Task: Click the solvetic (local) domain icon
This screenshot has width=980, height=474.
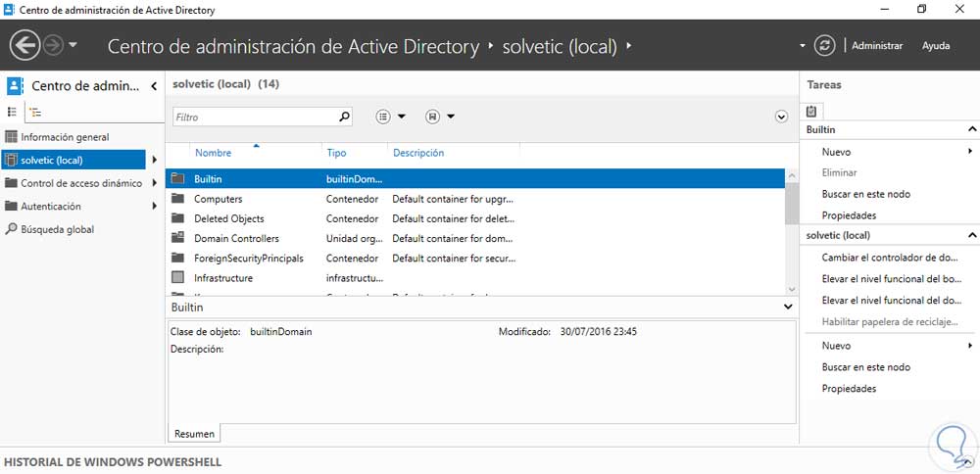Action: [x=11, y=160]
